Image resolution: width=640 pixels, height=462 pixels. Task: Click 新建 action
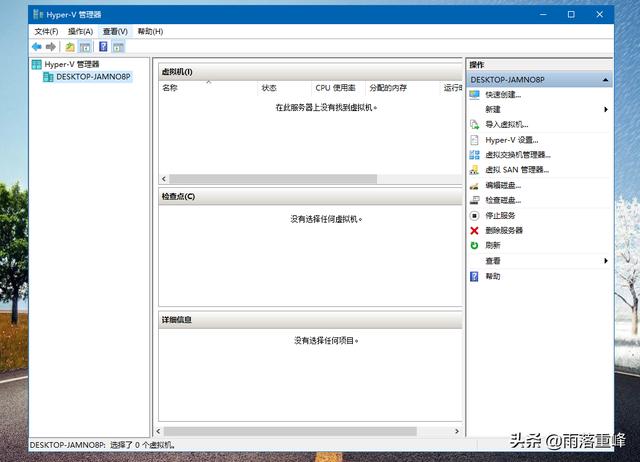click(493, 109)
